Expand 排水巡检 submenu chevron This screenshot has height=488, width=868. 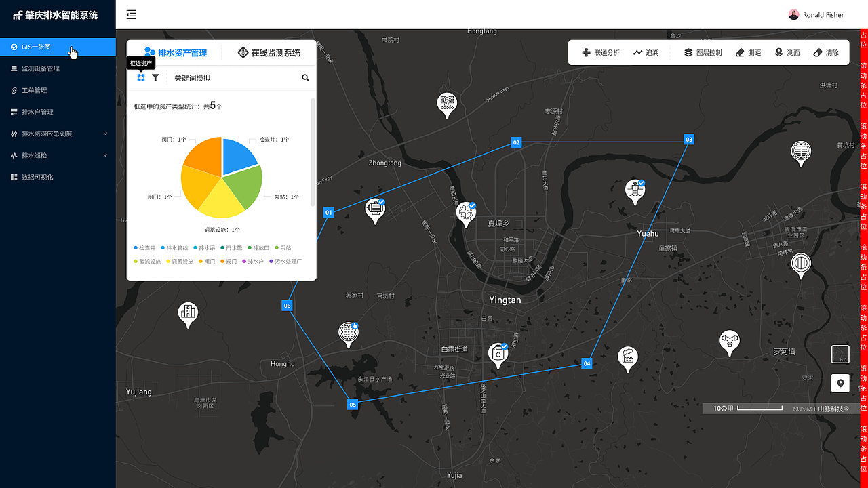pyautogui.click(x=105, y=155)
